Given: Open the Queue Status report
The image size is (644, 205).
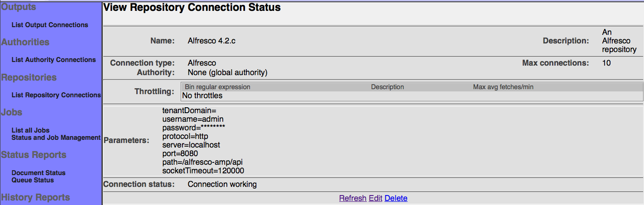Looking at the screenshot, I should [33, 180].
